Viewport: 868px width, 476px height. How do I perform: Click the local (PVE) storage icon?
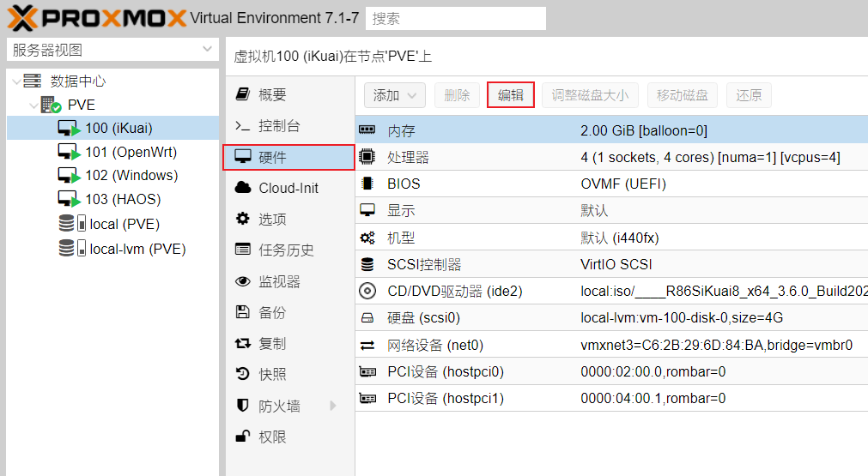tap(72, 223)
